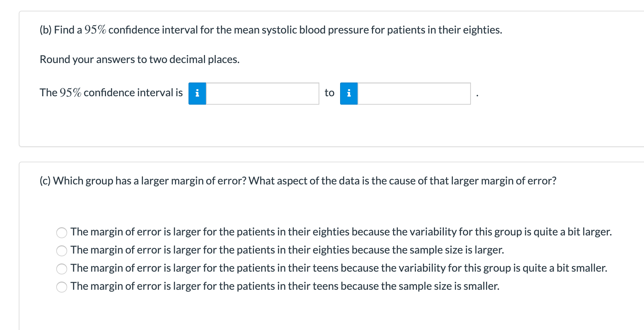Viewport: 644px width, 330px height.
Task: Click the word 'to' between the inputs
Action: (x=329, y=93)
